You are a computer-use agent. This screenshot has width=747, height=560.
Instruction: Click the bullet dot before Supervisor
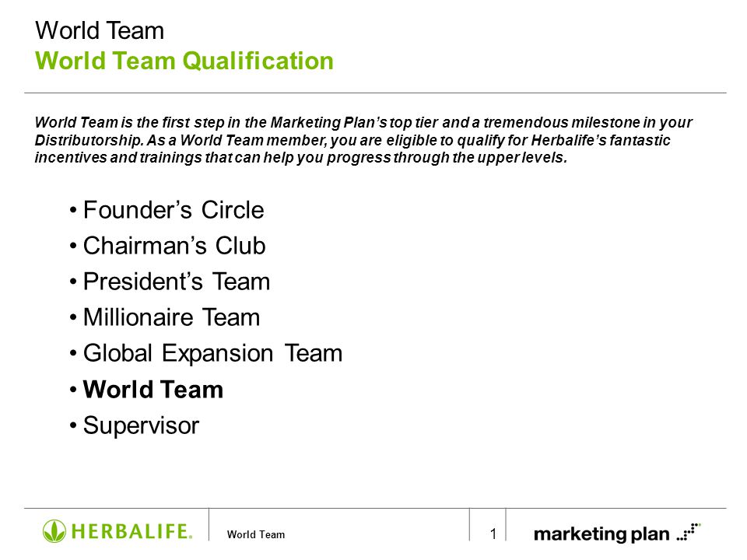(73, 425)
